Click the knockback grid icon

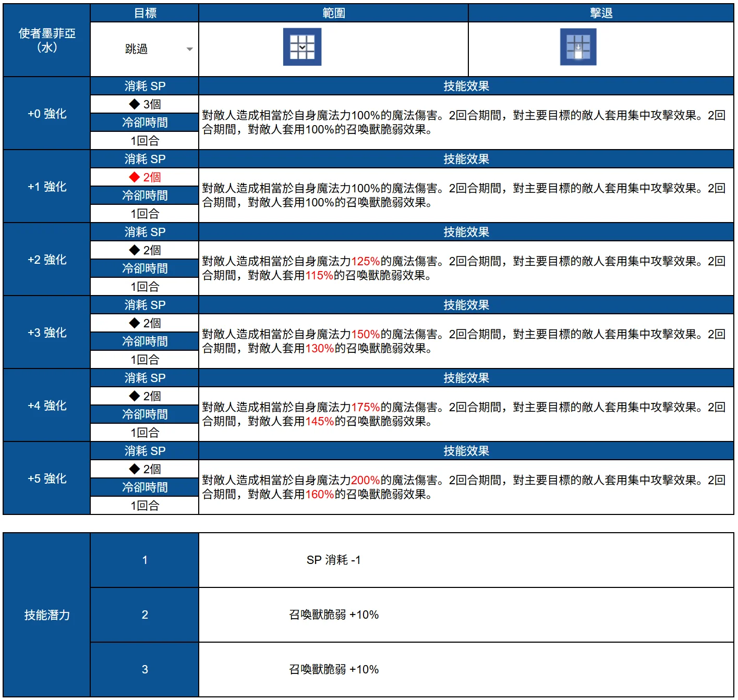point(578,47)
